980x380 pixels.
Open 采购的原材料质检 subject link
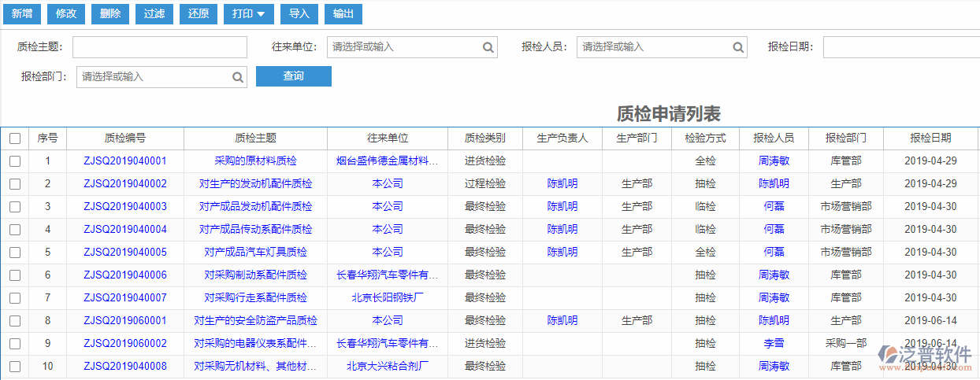255,161
